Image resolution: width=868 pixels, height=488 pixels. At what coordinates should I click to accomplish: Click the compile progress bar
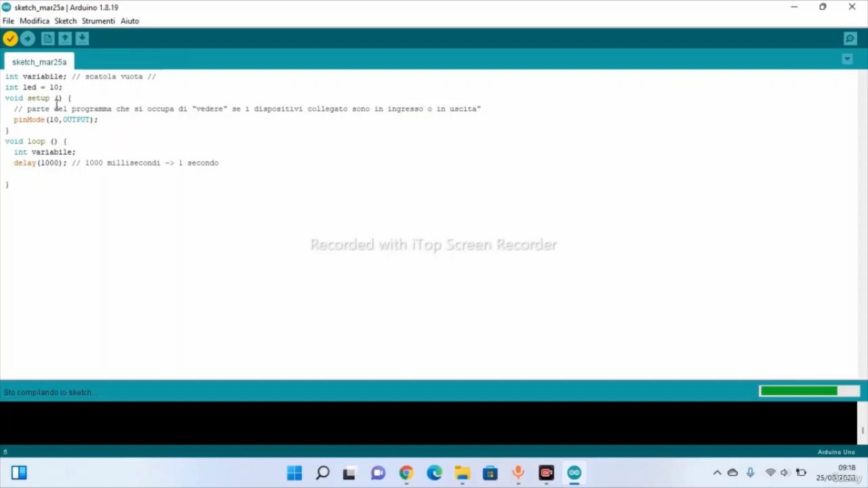pyautogui.click(x=810, y=391)
